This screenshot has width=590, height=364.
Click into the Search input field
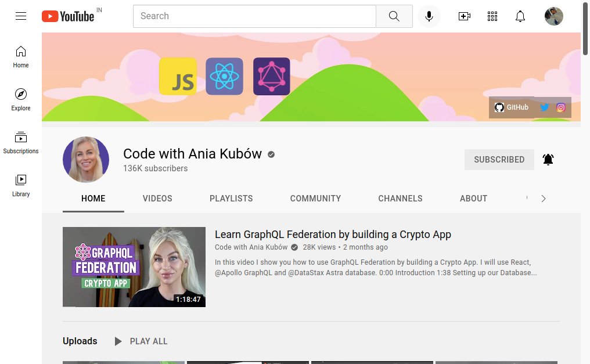point(254,16)
